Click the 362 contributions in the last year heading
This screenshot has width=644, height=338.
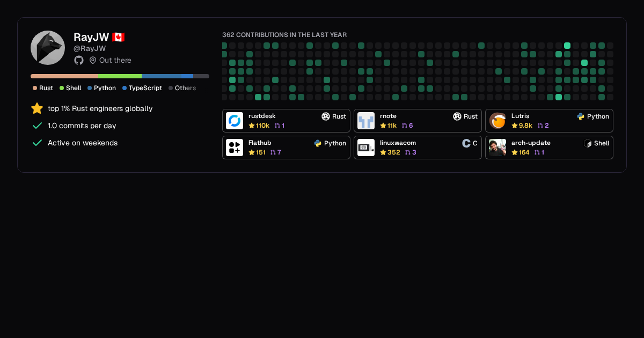[x=284, y=35]
